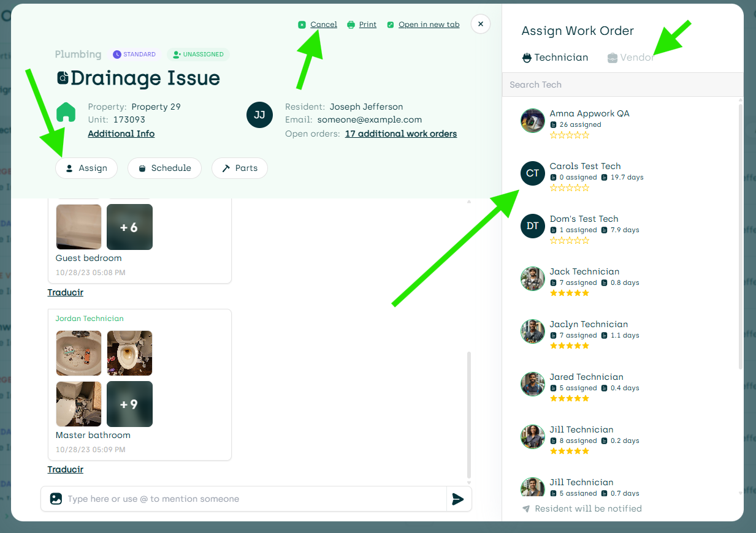Image resolution: width=756 pixels, height=533 pixels.
Task: Send the comment with the paper-plane icon
Action: (x=458, y=499)
